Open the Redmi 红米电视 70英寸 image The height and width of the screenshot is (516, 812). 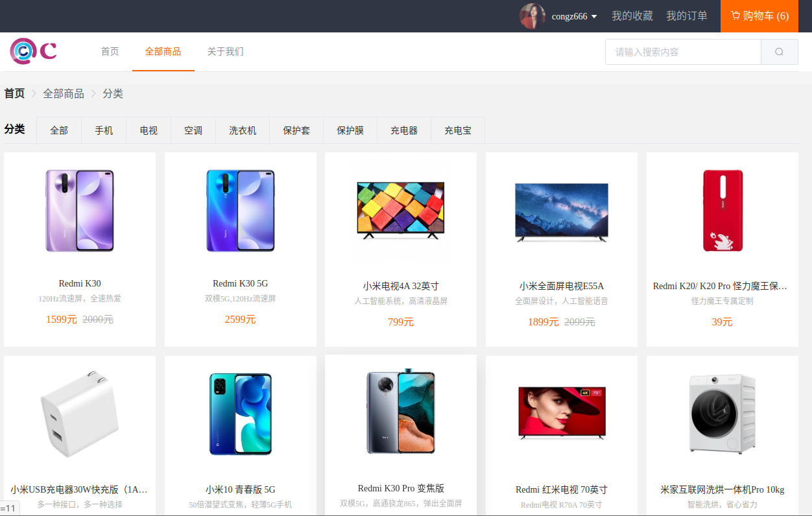[x=562, y=413]
